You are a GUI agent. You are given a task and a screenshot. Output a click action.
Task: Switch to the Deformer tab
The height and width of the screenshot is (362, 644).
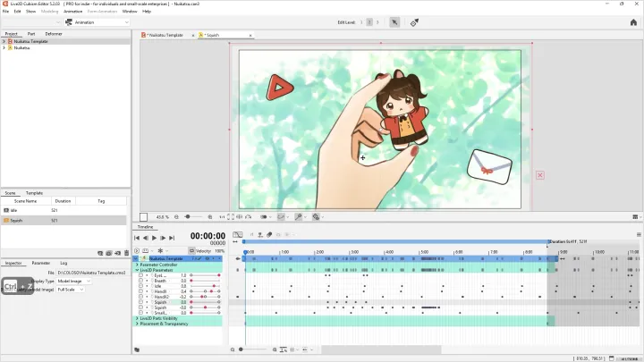pyautogui.click(x=54, y=34)
